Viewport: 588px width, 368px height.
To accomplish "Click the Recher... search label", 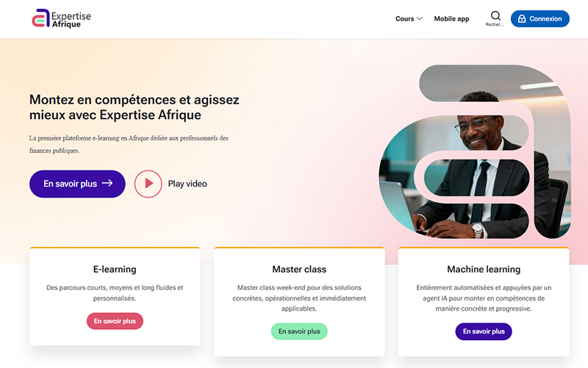I will tap(495, 24).
